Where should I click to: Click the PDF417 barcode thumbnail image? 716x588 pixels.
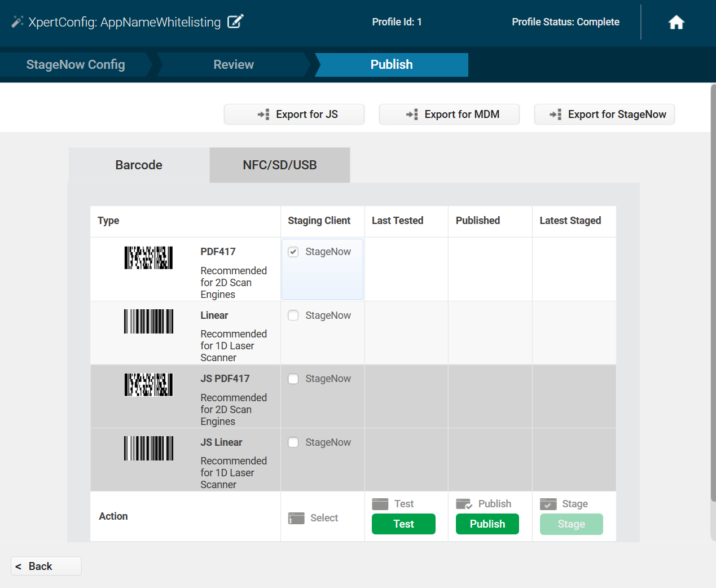148,258
